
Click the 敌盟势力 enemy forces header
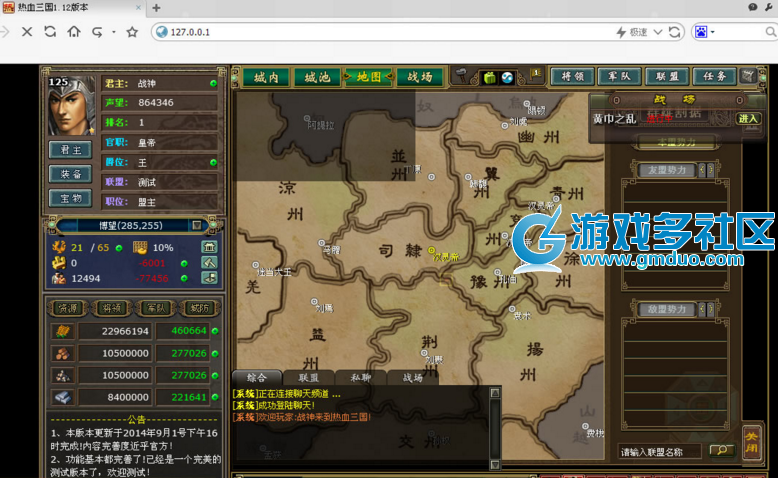coord(666,309)
